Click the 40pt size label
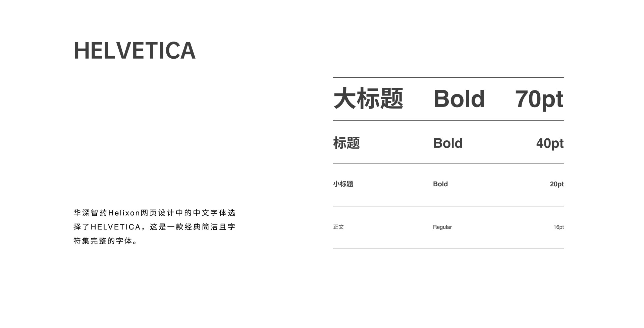This screenshot has width=644, height=328. pyautogui.click(x=550, y=143)
